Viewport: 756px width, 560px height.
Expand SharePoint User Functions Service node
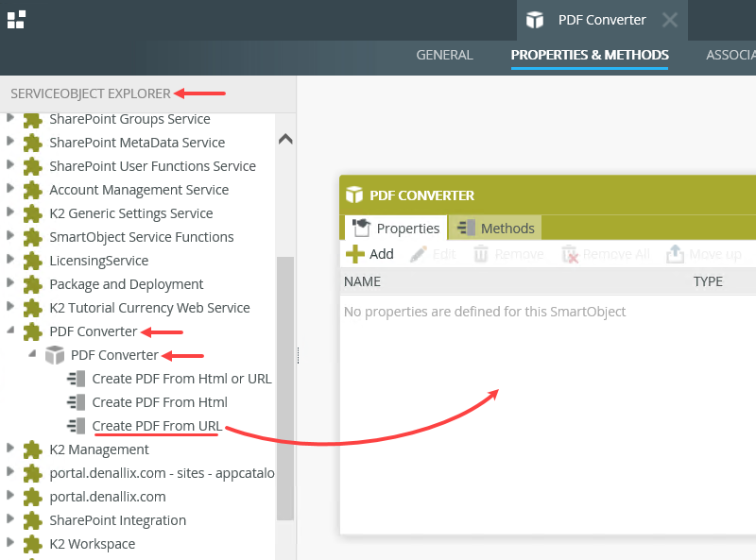pos(10,164)
